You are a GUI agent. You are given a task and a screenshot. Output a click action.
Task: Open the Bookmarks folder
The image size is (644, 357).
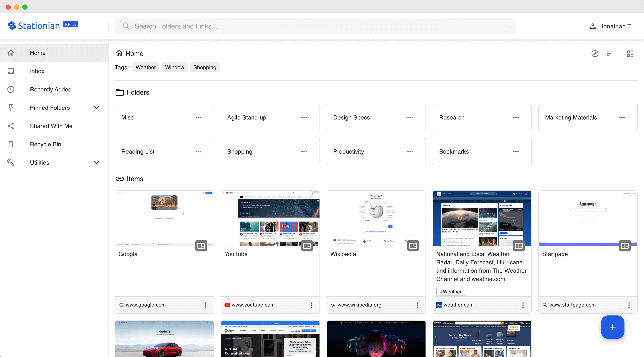482,152
